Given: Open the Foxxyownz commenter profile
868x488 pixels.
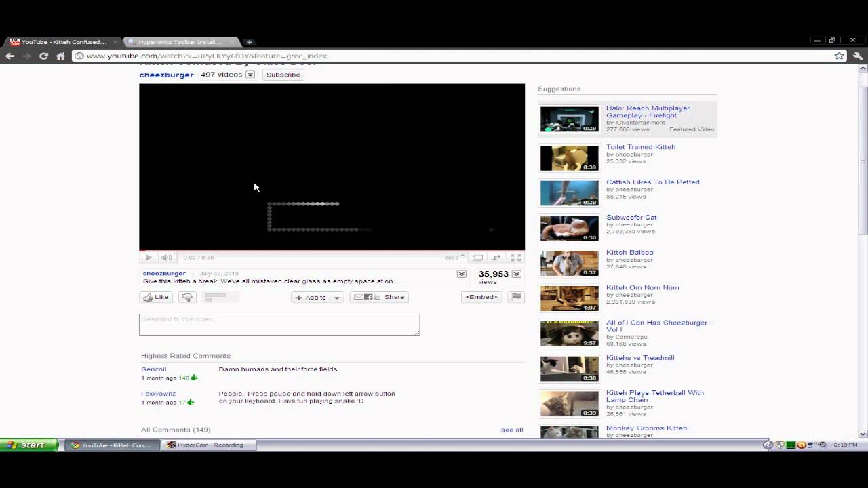Looking at the screenshot, I should point(158,394).
